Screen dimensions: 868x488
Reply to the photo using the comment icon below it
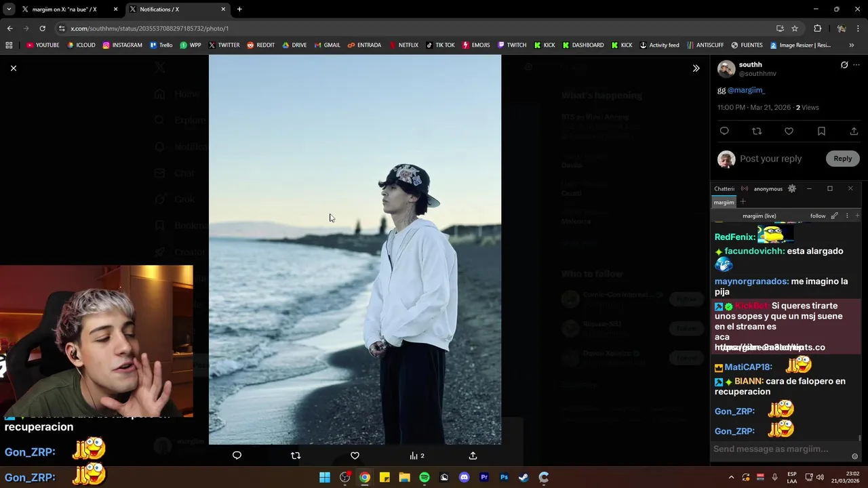coord(237,455)
